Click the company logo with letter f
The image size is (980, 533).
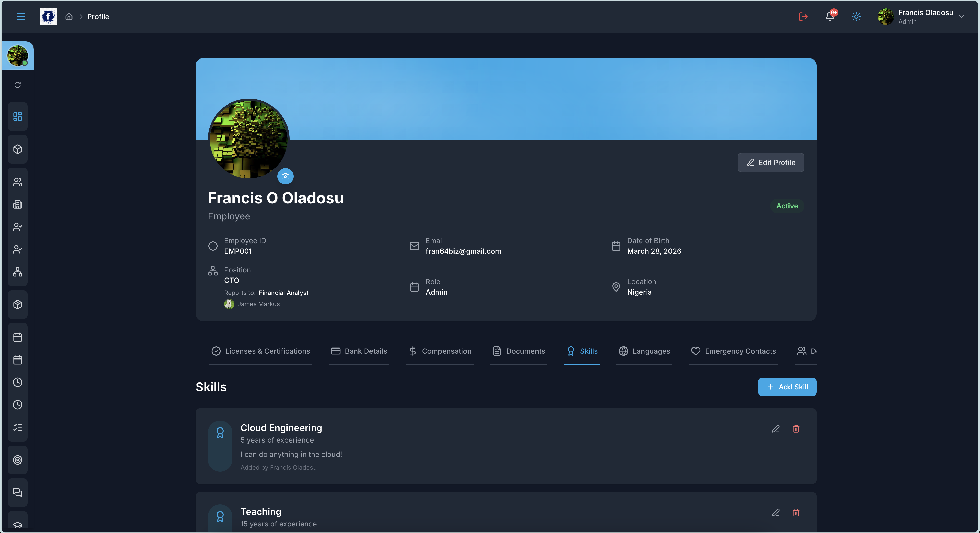point(48,17)
